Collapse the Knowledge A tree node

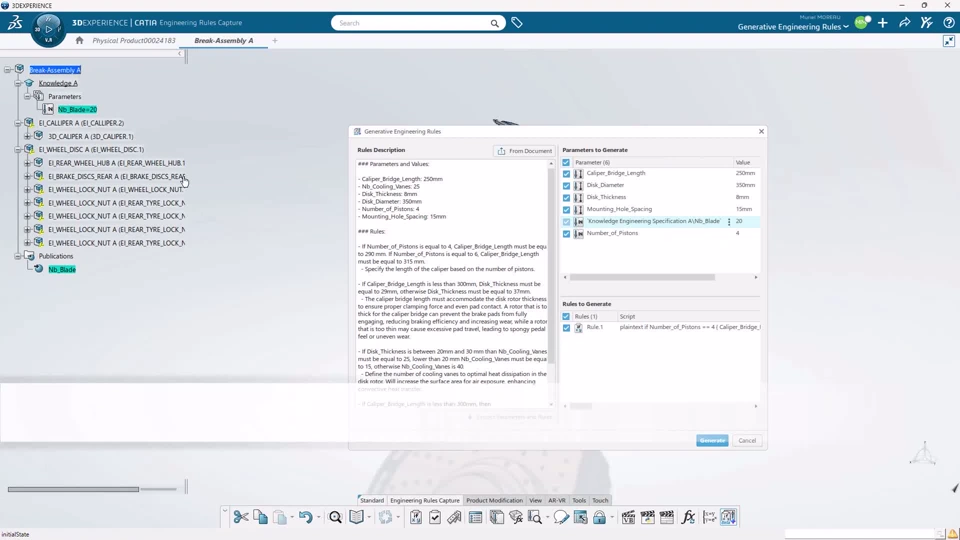coord(18,83)
